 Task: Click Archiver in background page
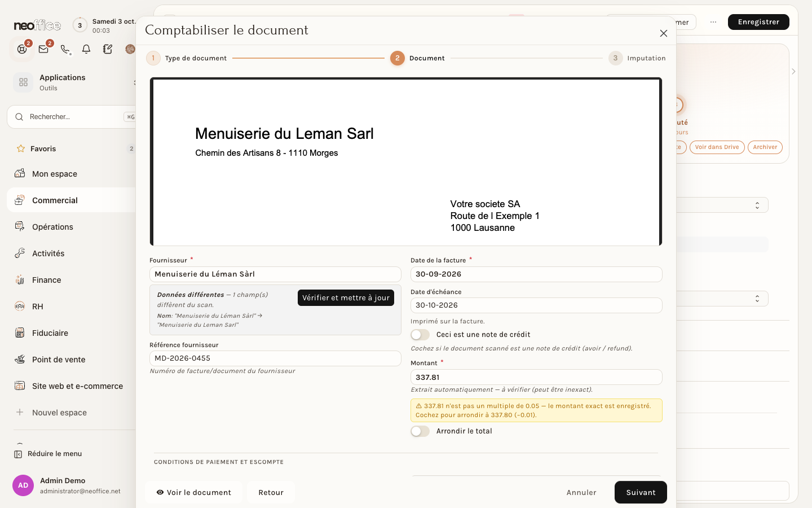coord(765,147)
